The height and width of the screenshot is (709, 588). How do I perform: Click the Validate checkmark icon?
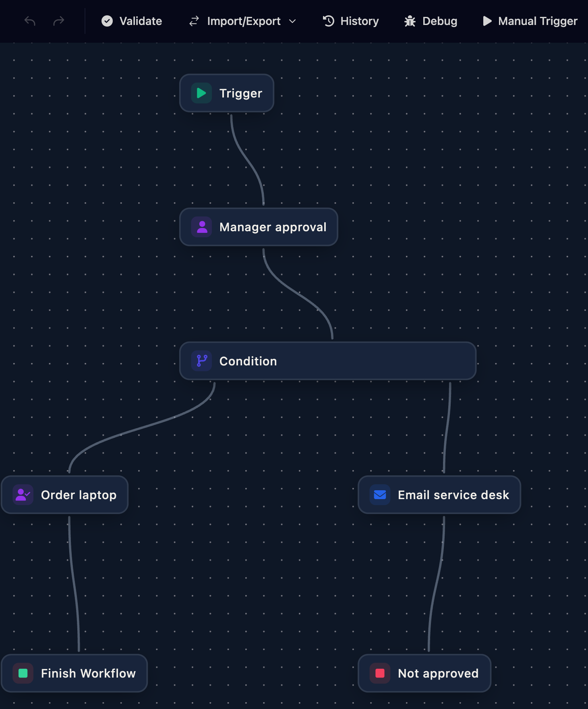tap(107, 21)
